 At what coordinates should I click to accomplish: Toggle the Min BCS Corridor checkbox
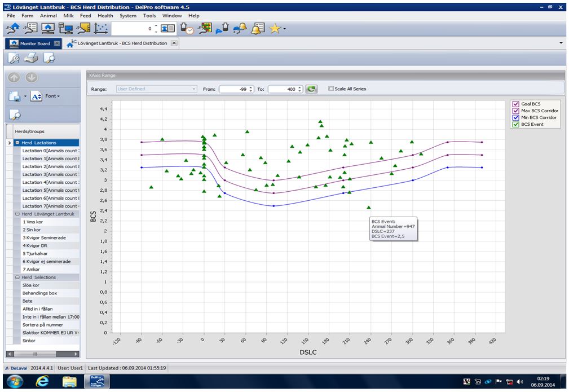[515, 117]
